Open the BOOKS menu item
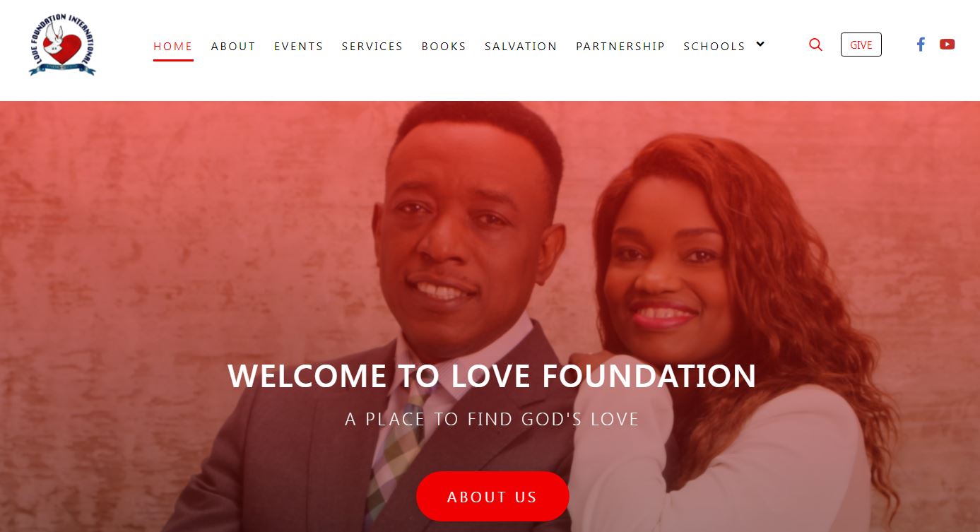The width and height of the screenshot is (980, 532). (444, 46)
